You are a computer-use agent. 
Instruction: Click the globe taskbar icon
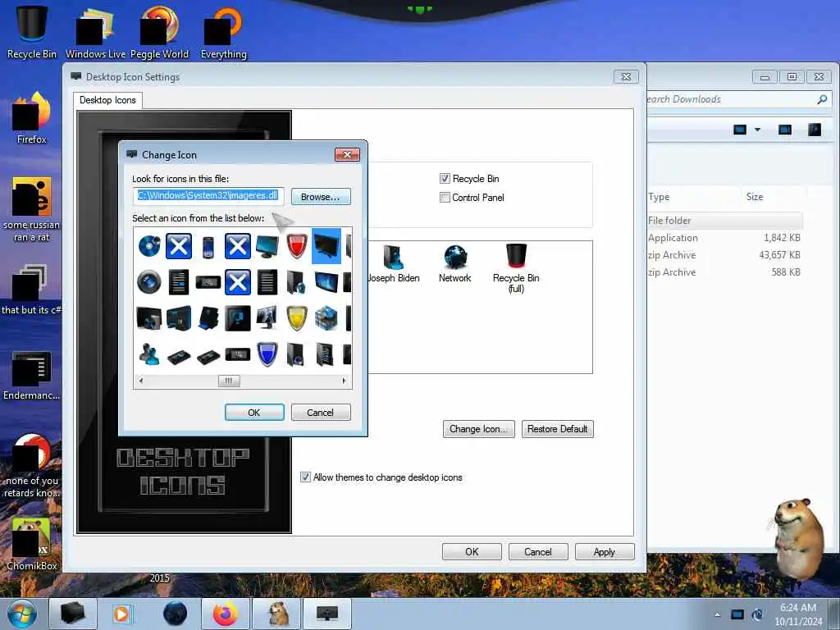[175, 614]
